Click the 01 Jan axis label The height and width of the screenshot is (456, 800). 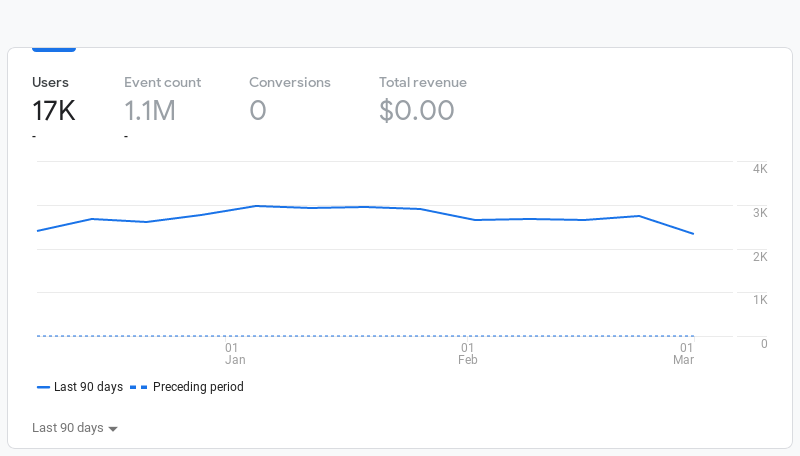(235, 354)
